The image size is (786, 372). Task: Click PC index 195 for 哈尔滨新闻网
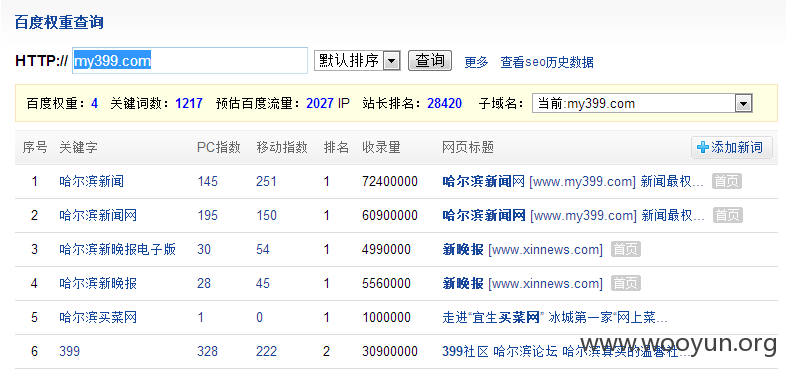[x=207, y=216]
